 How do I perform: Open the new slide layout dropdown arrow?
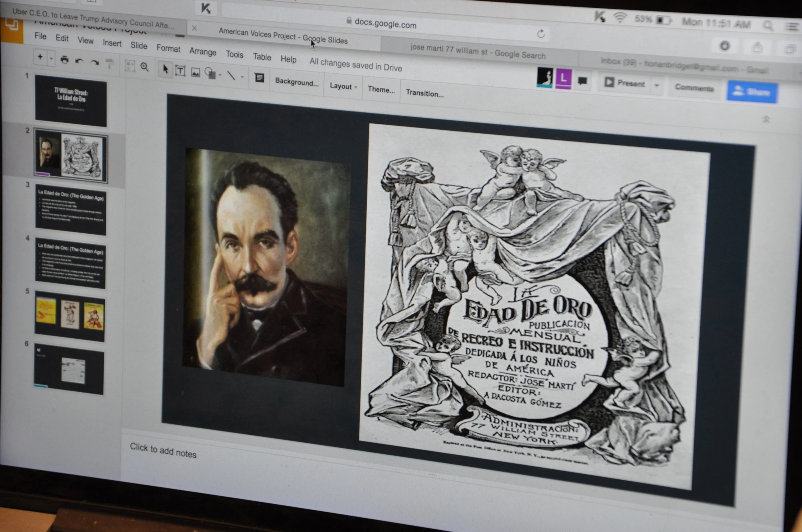(x=51, y=59)
